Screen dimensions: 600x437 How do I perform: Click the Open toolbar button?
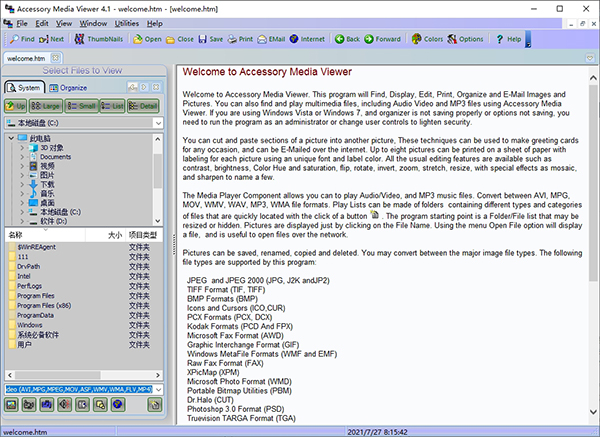tap(147, 39)
